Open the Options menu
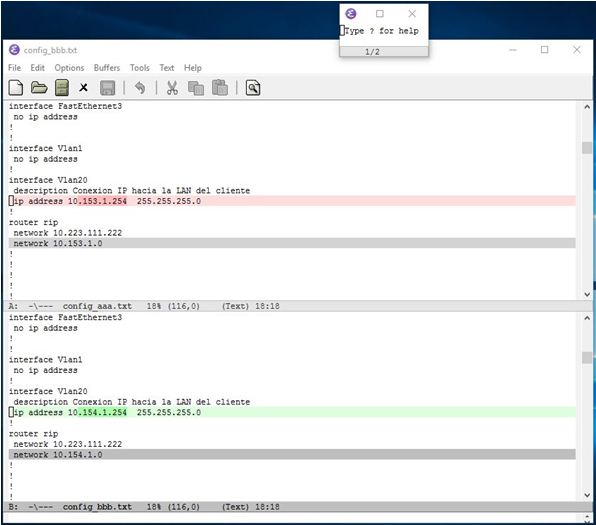596x525 pixels. point(69,68)
